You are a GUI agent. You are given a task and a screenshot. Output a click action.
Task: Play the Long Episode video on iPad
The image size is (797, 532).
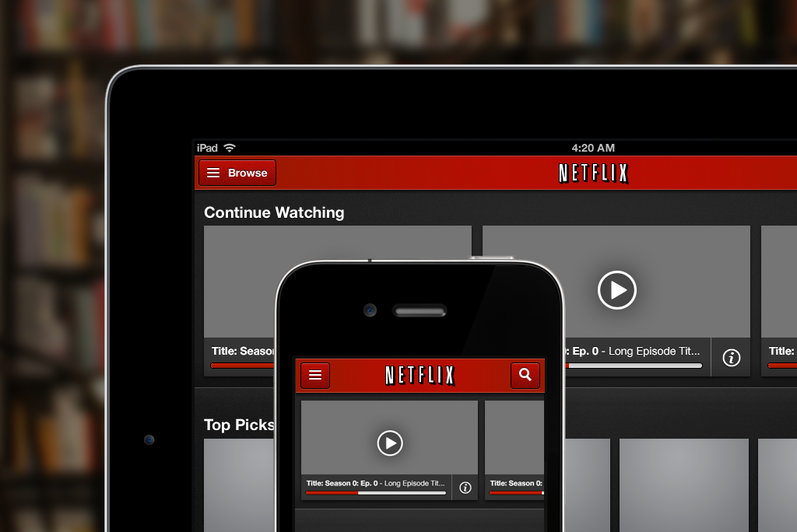pos(616,290)
